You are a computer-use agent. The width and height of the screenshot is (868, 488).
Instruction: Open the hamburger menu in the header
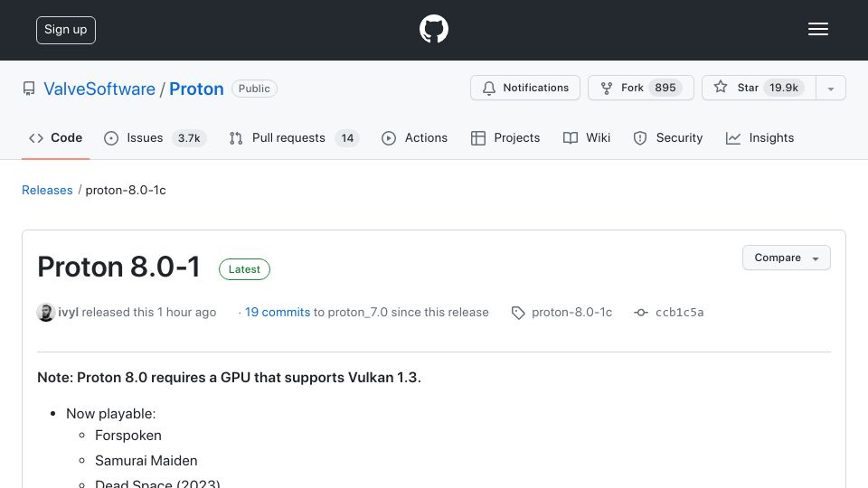coord(817,29)
